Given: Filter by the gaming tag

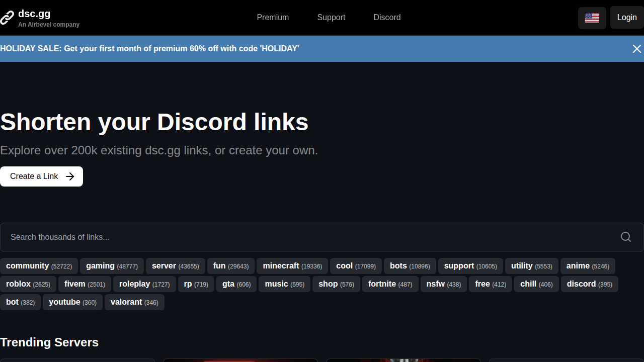Looking at the screenshot, I should 112,266.
